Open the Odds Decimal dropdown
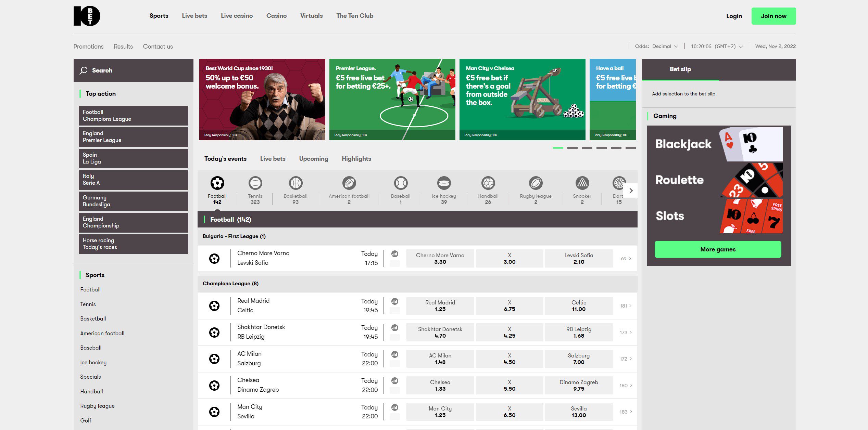Screen dimensions: 868x430 point(665,47)
